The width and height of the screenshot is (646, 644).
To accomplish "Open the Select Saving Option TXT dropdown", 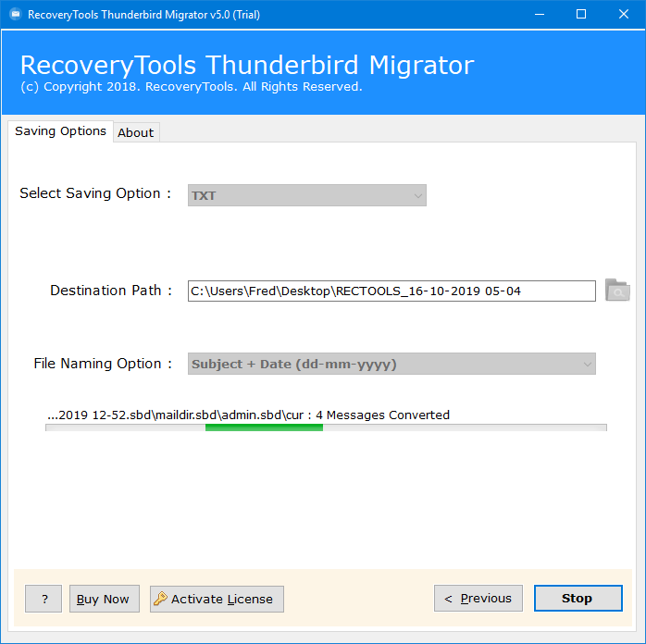I will (307, 195).
